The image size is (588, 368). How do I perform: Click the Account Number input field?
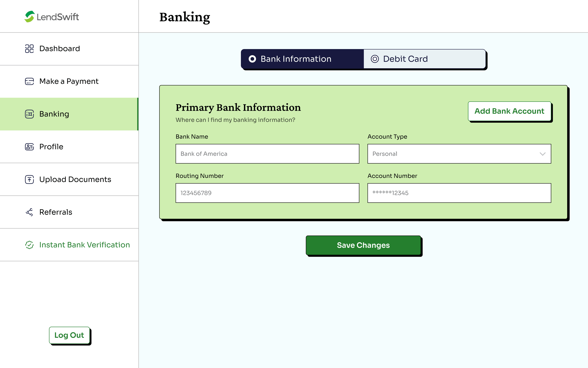(x=459, y=193)
